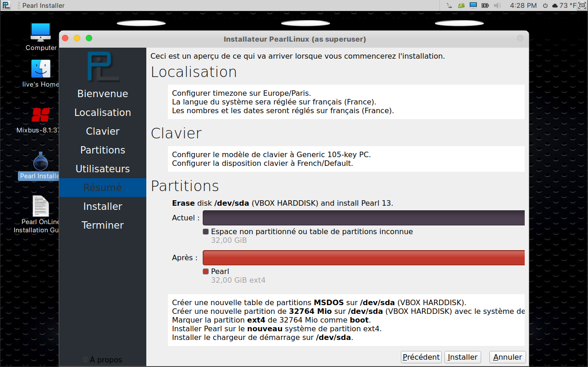The image size is (588, 367).
Task: Open the Pearl OnLine Installation Guide document
Action: pyautogui.click(x=40, y=207)
